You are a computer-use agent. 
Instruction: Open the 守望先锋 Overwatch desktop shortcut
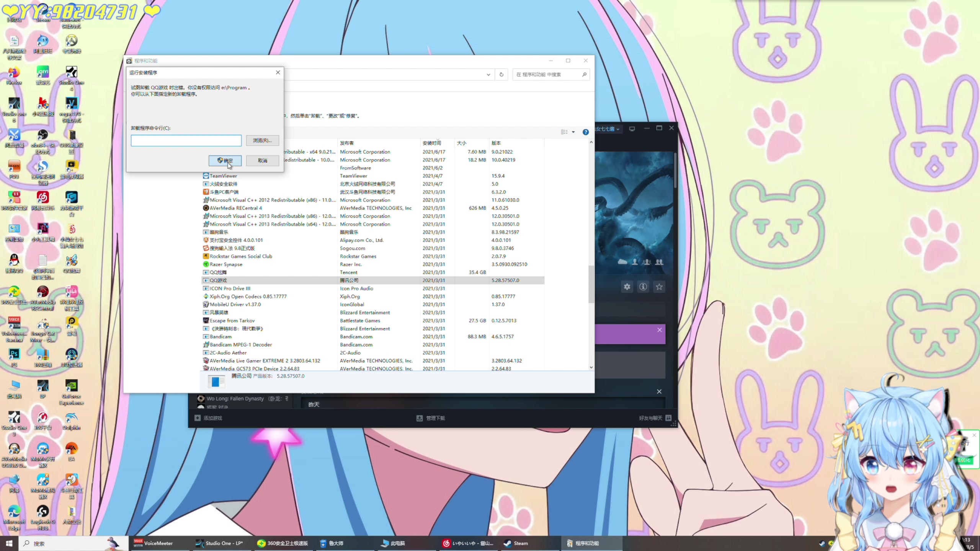coord(72,44)
